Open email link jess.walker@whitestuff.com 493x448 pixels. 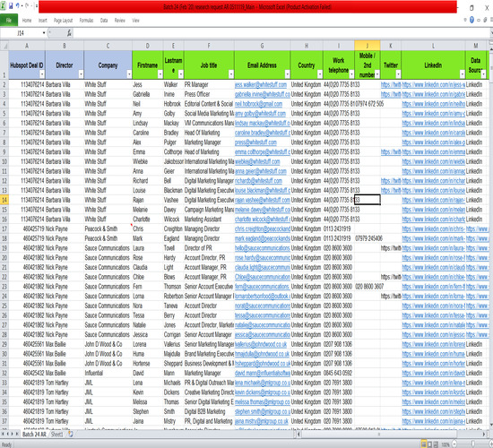coord(261,84)
